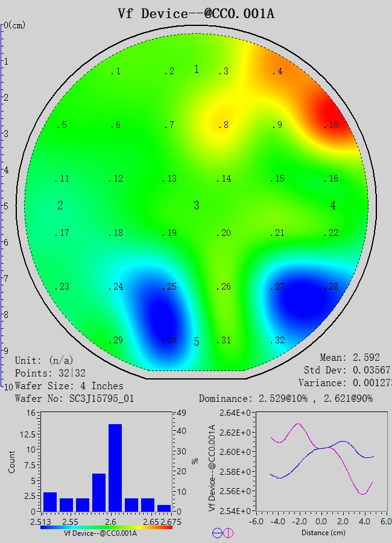The height and width of the screenshot is (543, 392).
Task: Click measurement point 10 in red hotspot
Action: 331,125
